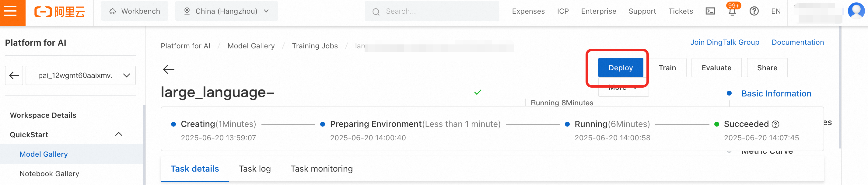Open the notifications bell

point(732,12)
